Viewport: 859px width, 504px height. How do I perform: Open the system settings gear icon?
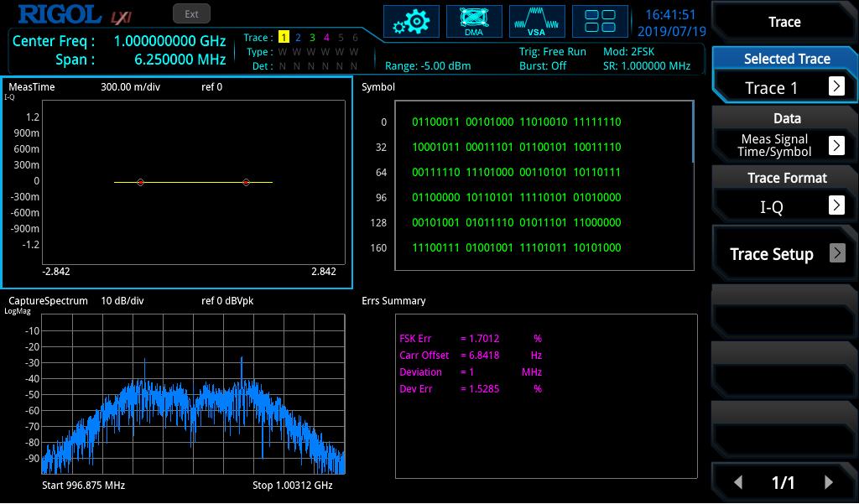(x=411, y=21)
